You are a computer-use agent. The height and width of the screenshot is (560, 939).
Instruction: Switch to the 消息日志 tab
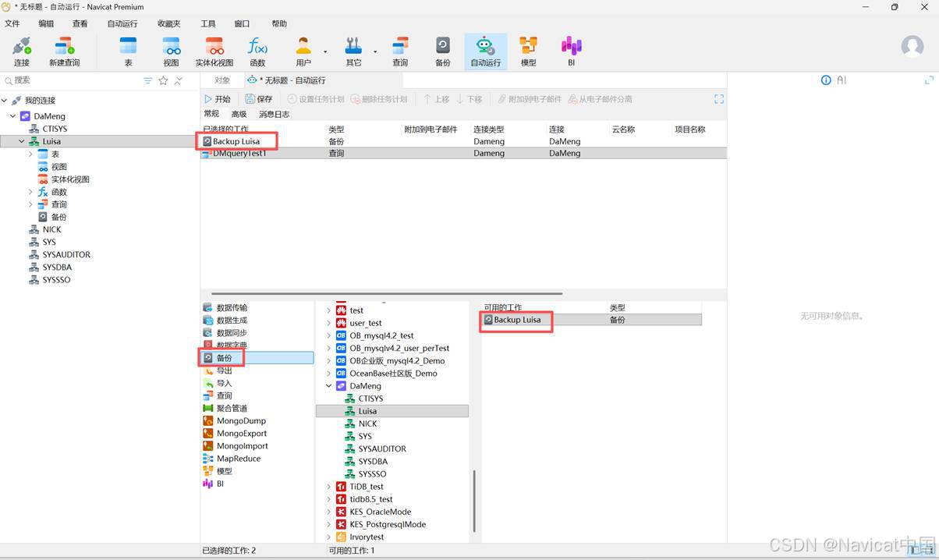point(274,114)
